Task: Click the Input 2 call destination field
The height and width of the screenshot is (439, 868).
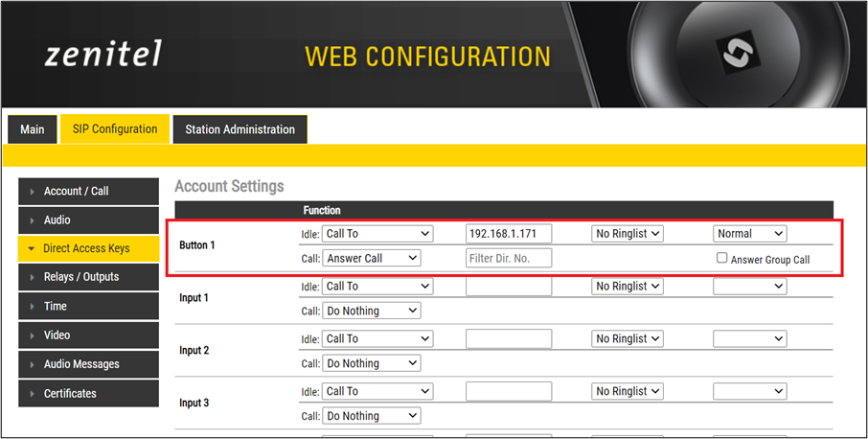Action: tap(509, 338)
